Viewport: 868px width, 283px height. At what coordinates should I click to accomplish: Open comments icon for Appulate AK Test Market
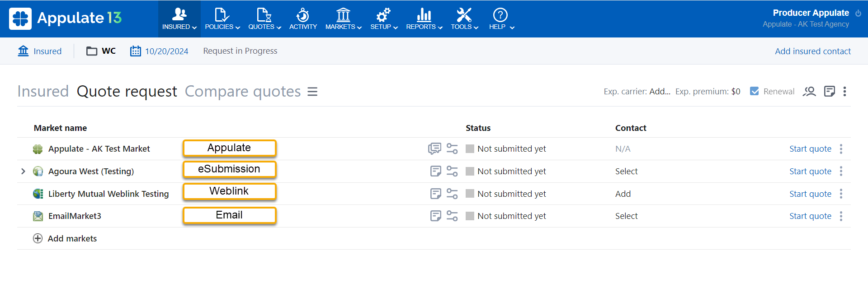(434, 148)
